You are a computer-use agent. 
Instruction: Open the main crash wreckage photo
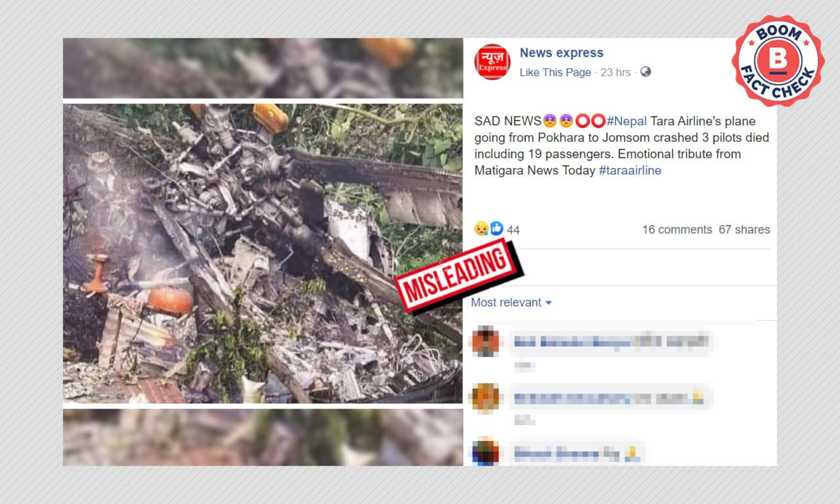(263, 254)
